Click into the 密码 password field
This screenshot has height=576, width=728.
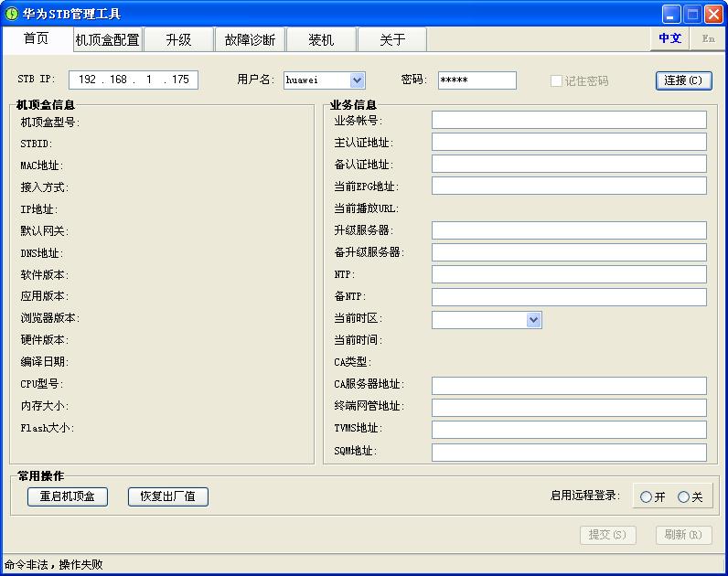point(476,80)
